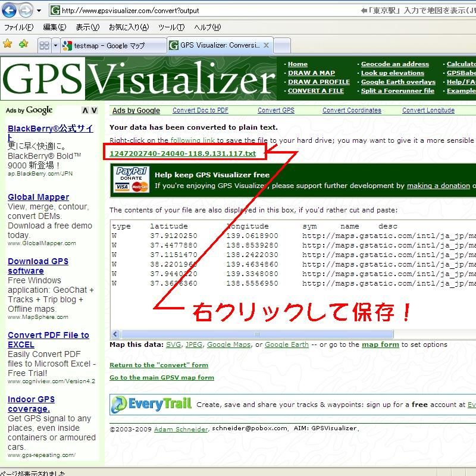Click the PayPal Donate image
Screen dimensions: 476x476
tap(131, 180)
